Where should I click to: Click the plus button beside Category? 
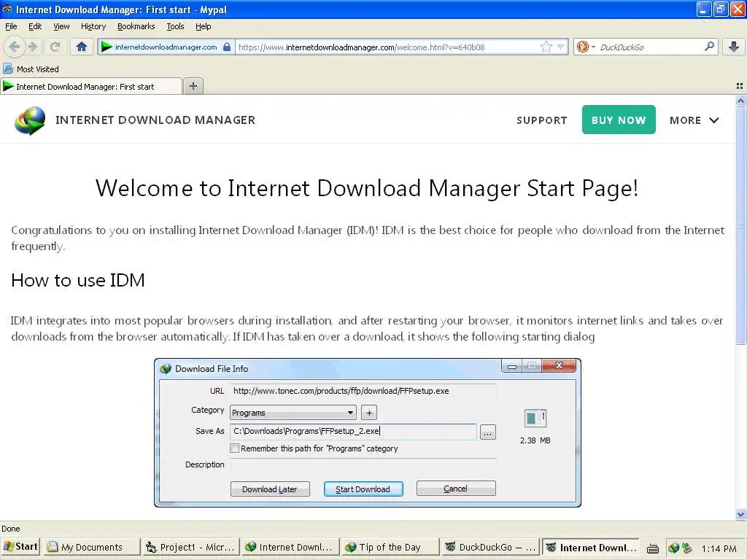pyautogui.click(x=368, y=413)
